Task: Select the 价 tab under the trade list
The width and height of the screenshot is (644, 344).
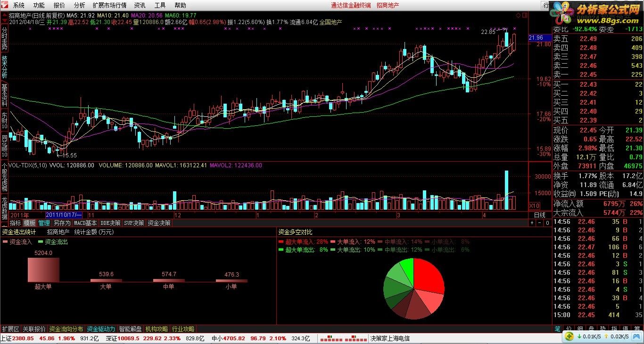Action: tap(569, 328)
